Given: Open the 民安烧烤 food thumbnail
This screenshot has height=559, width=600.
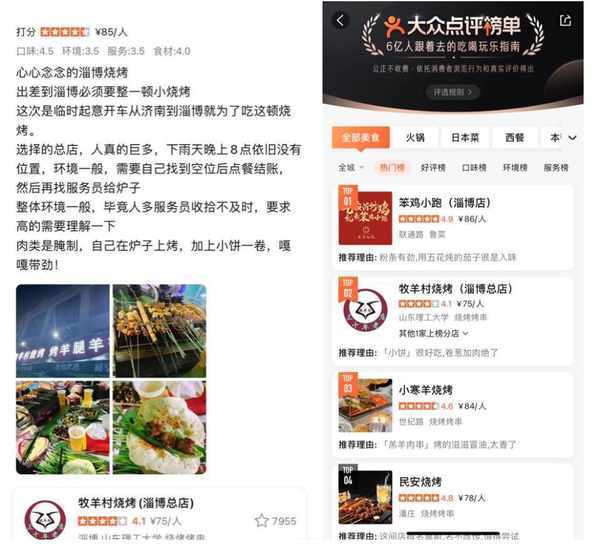Looking at the screenshot, I should [x=365, y=497].
